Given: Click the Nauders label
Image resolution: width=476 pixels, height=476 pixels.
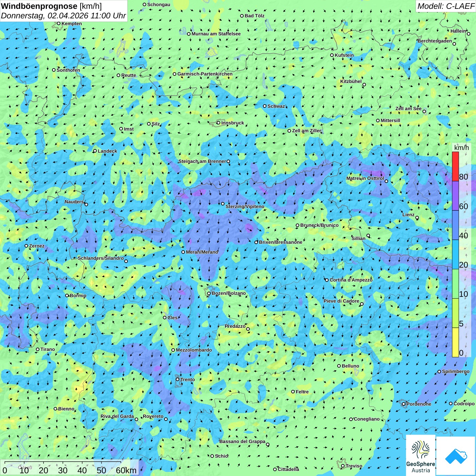Looking at the screenshot, I should 74,202.
